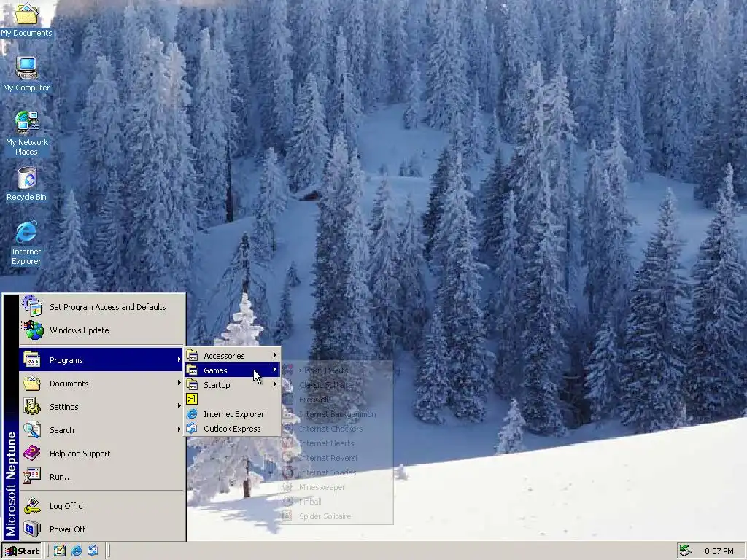Viewport: 747px width, 560px height.
Task: Start Internet Hearts from Games menu
Action: [x=337, y=443]
